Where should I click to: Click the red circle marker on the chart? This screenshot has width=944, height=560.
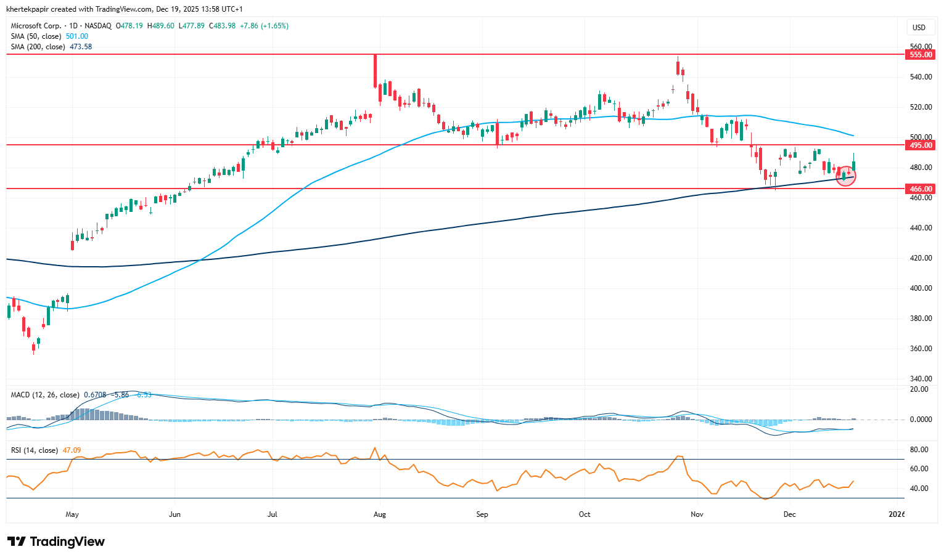point(845,176)
